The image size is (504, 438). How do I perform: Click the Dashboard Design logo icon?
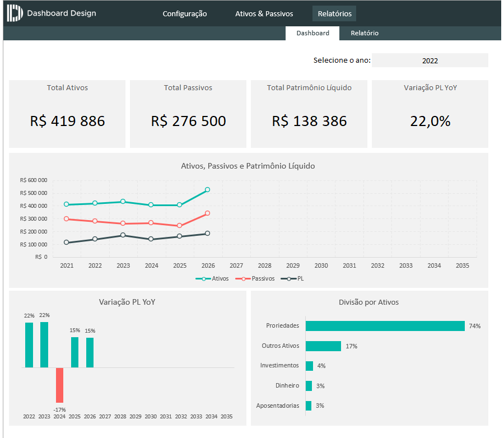pyautogui.click(x=15, y=13)
